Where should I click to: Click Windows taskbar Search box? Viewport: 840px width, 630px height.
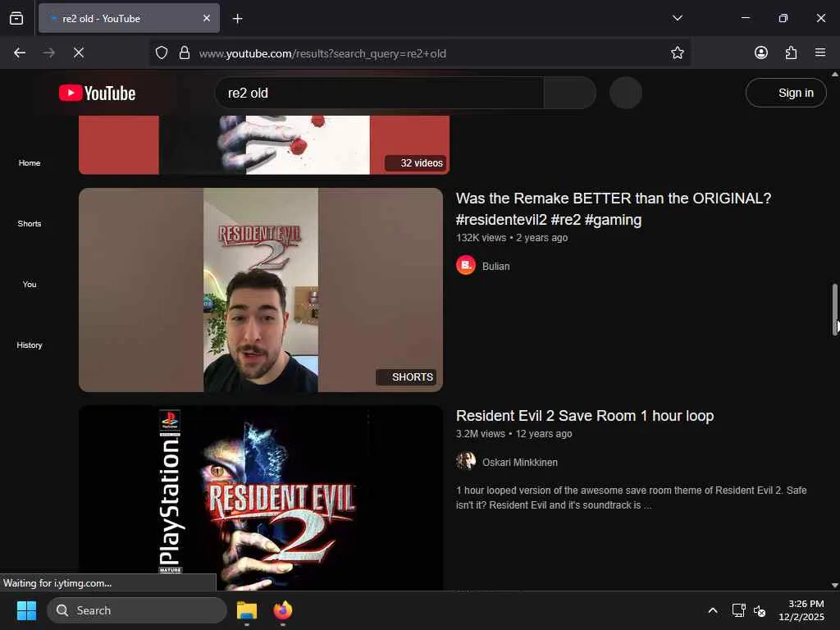coord(137,610)
